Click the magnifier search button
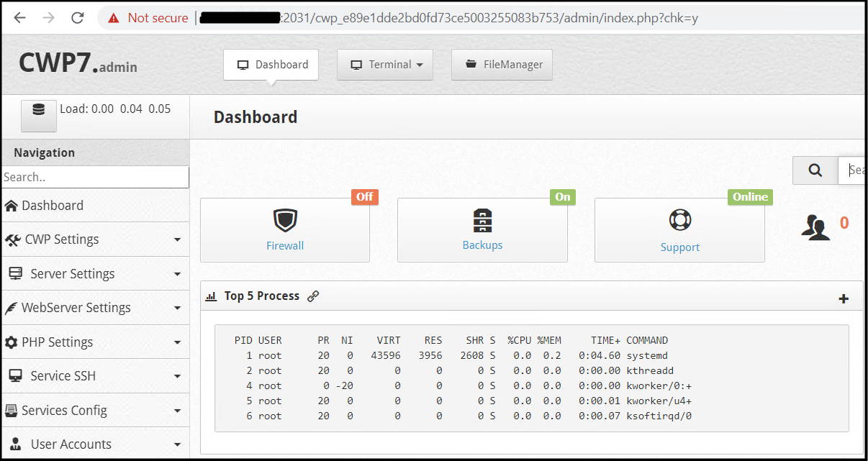868x461 pixels. [815, 170]
